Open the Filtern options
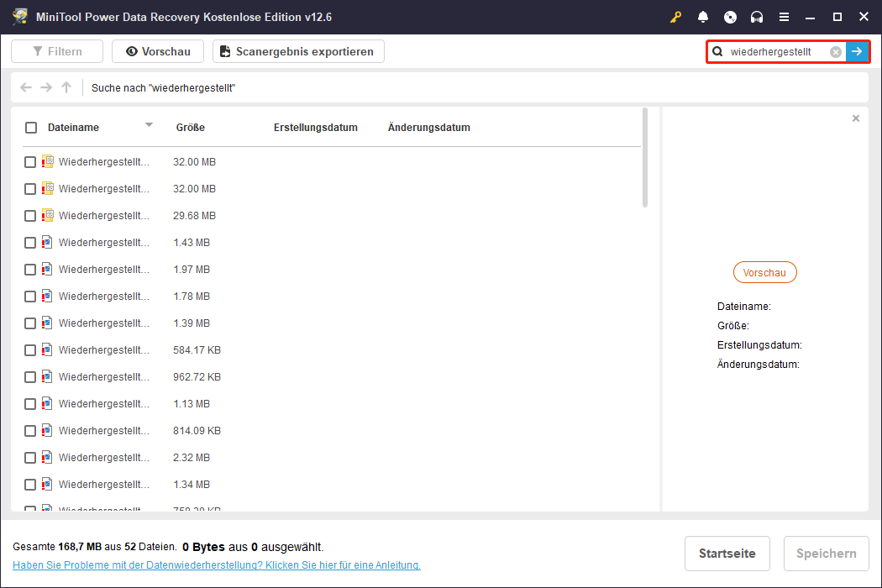Screen dimensions: 882x588 click(x=56, y=51)
